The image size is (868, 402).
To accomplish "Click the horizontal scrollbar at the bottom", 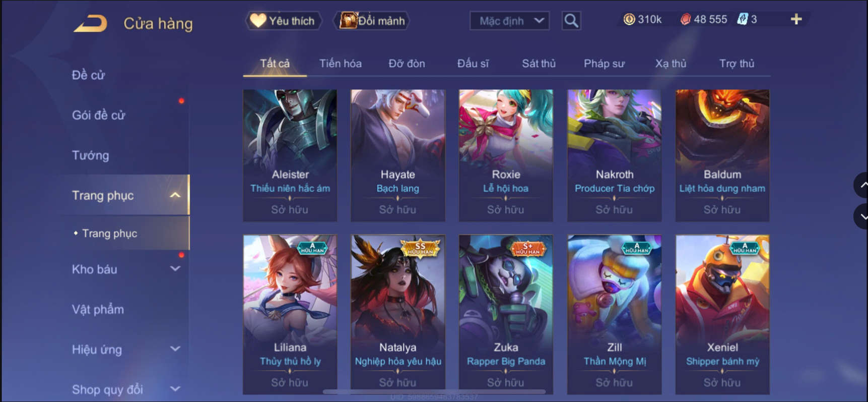I will 434,391.
